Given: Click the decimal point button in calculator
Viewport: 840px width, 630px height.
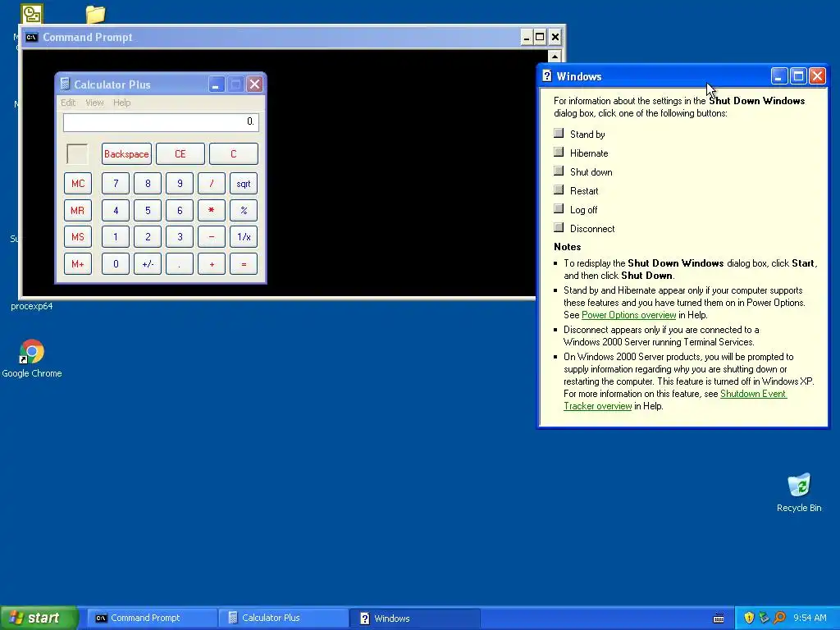Looking at the screenshot, I should click(x=180, y=263).
